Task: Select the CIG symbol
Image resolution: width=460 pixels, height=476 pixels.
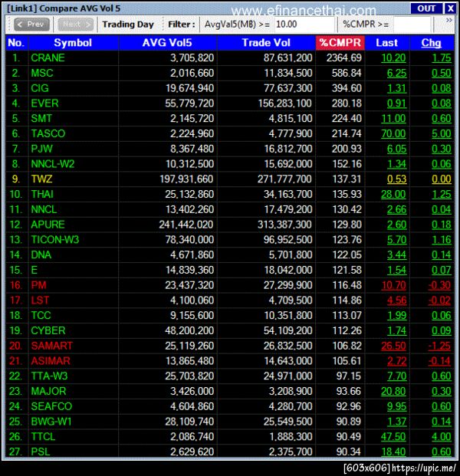Action: click(x=39, y=88)
